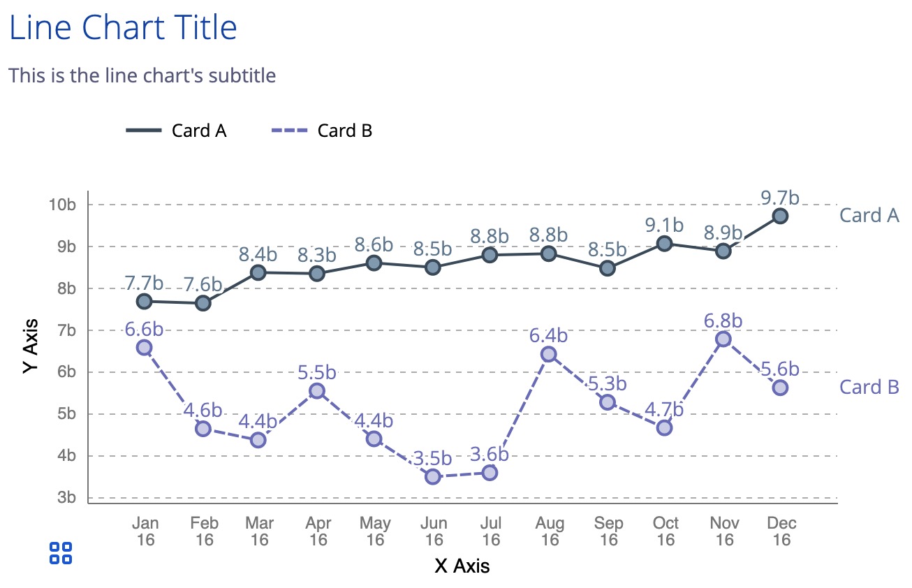The height and width of the screenshot is (588, 912).
Task: Click Card B Nov 16 point at 6.8b
Action: [723, 339]
